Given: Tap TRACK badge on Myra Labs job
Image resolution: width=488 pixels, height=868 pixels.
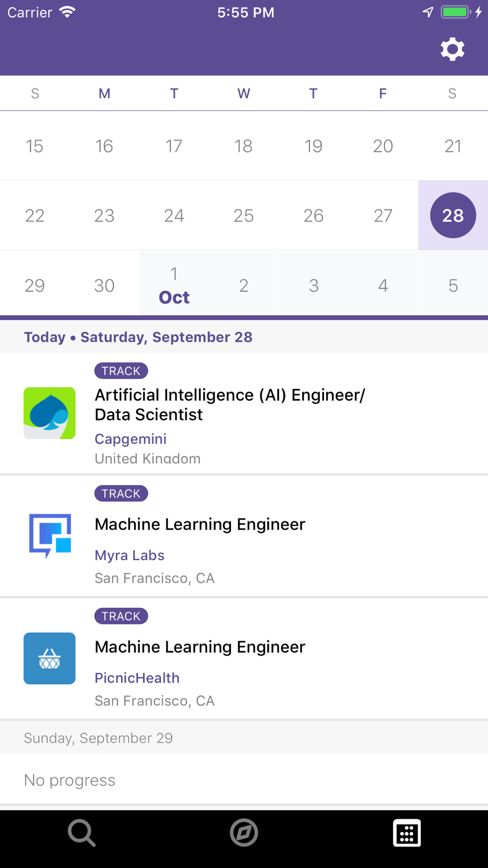Looking at the screenshot, I should click(121, 494).
